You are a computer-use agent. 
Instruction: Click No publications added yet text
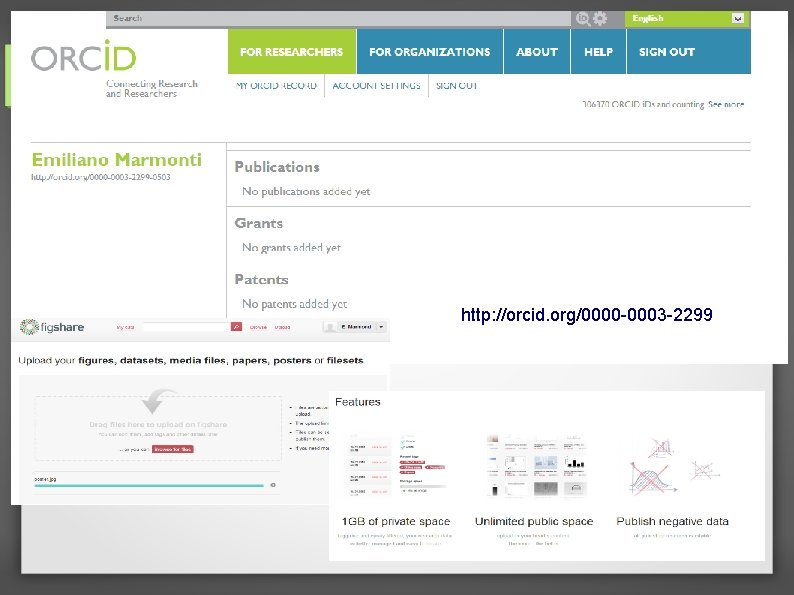[x=306, y=191]
